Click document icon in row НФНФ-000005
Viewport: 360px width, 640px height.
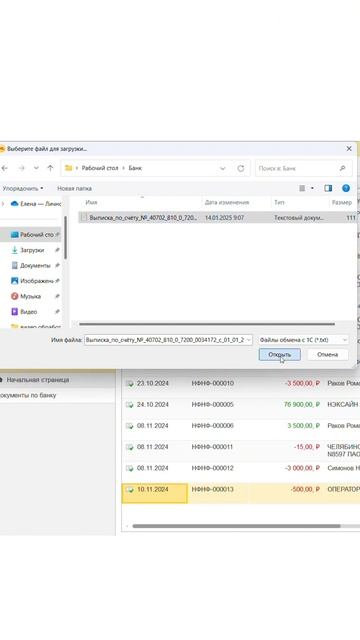click(129, 404)
